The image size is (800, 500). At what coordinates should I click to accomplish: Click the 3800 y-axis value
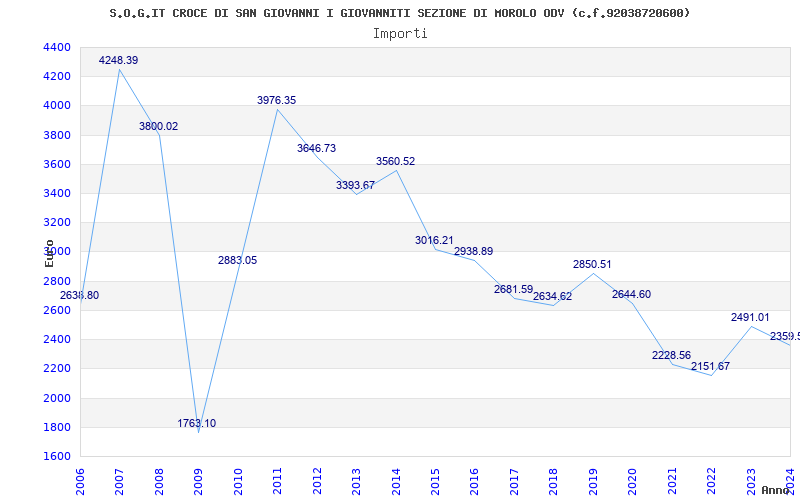click(x=57, y=135)
